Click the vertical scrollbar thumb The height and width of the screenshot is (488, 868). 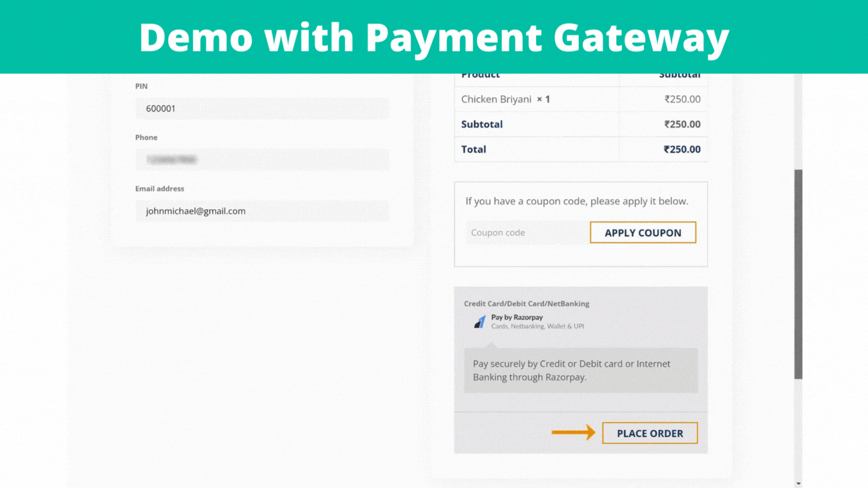(x=798, y=274)
